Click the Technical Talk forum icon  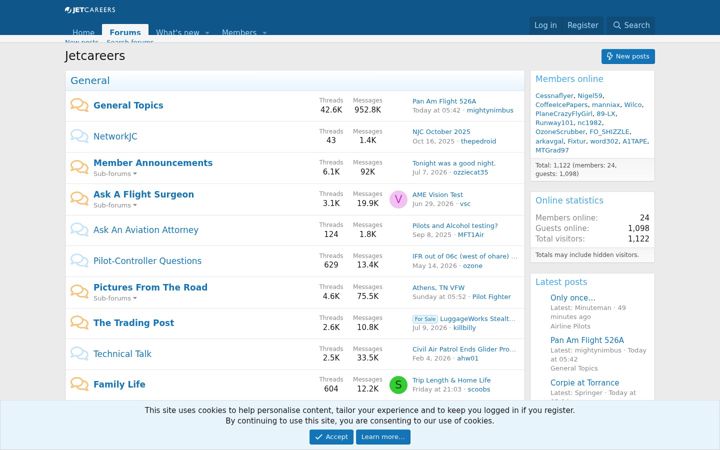click(x=79, y=354)
